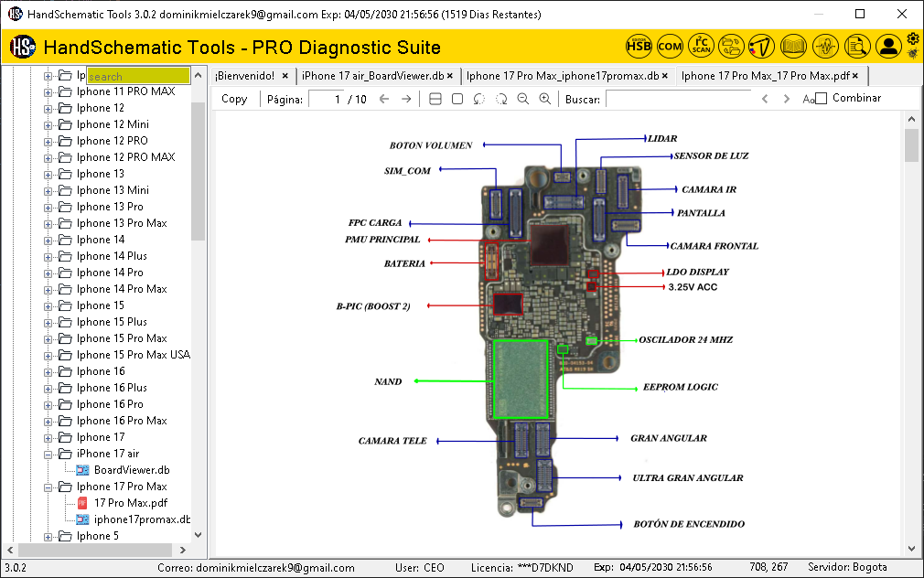The image size is (924, 578).
Task: Launch the I2C SCAN tool
Action: tap(701, 46)
